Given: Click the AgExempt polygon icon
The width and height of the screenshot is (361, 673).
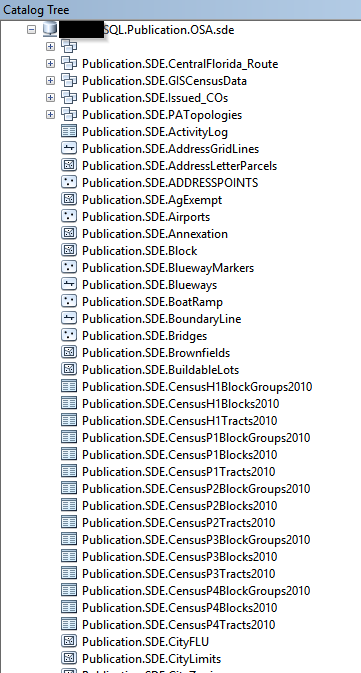Looking at the screenshot, I should tap(69, 200).
